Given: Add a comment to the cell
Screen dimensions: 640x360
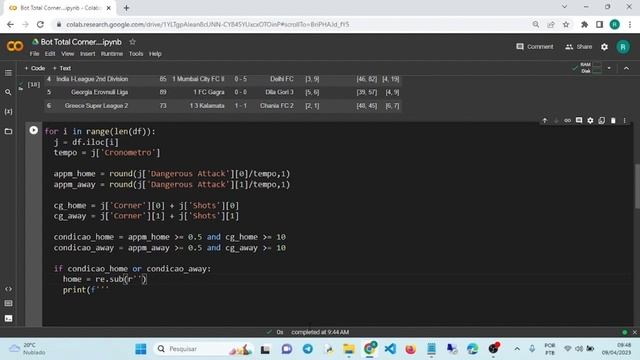Looking at the screenshot, I should coord(579,120).
